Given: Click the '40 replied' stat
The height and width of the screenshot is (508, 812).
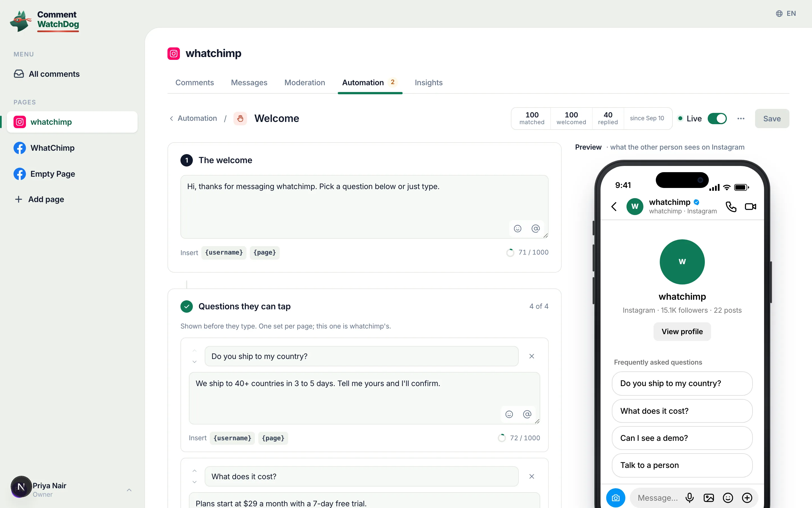Looking at the screenshot, I should click(x=608, y=119).
